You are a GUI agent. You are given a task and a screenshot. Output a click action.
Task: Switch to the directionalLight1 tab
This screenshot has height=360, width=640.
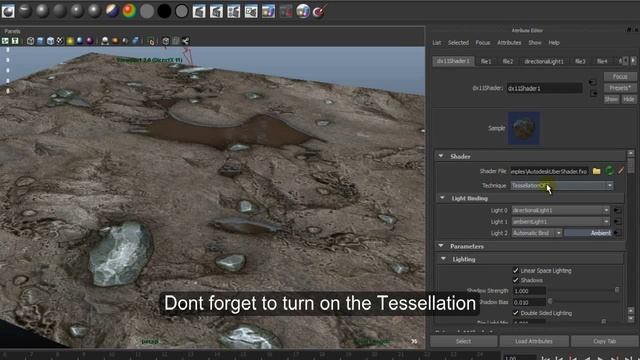click(x=544, y=61)
